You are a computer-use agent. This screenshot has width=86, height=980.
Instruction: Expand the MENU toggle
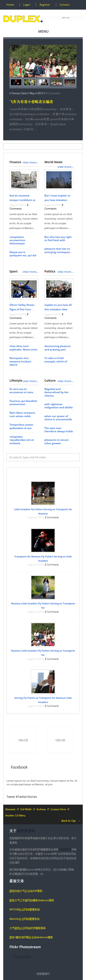coord(43,32)
